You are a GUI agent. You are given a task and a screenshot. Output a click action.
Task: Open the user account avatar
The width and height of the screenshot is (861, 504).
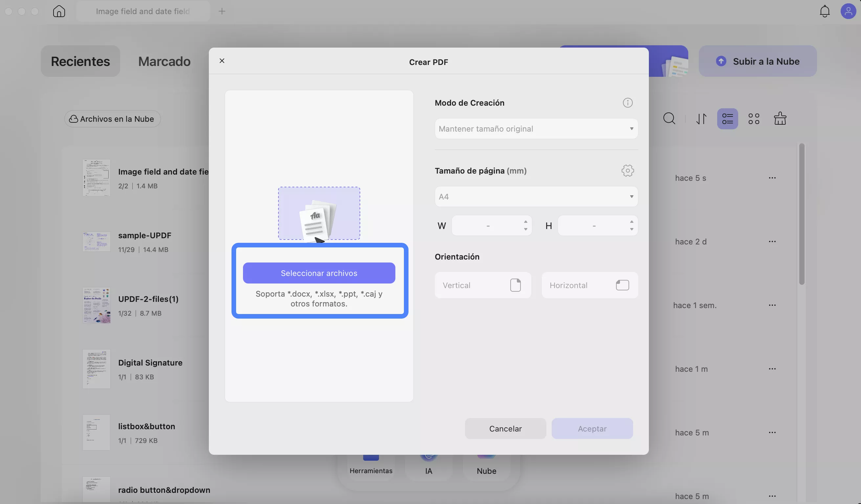pos(848,11)
